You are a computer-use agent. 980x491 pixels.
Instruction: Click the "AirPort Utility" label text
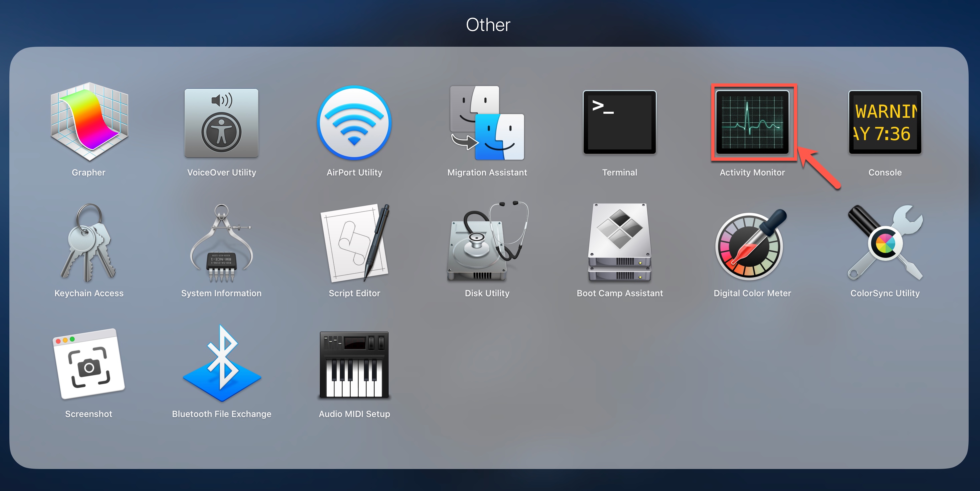[x=354, y=172]
